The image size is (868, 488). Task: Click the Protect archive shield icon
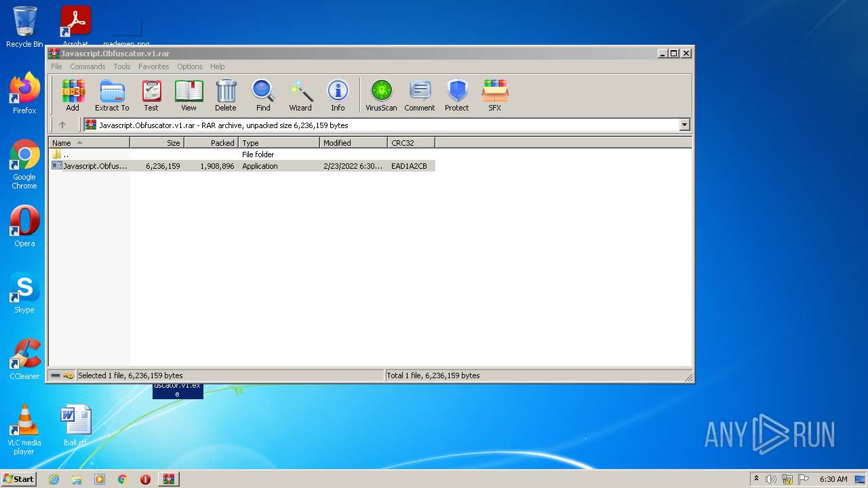[457, 95]
